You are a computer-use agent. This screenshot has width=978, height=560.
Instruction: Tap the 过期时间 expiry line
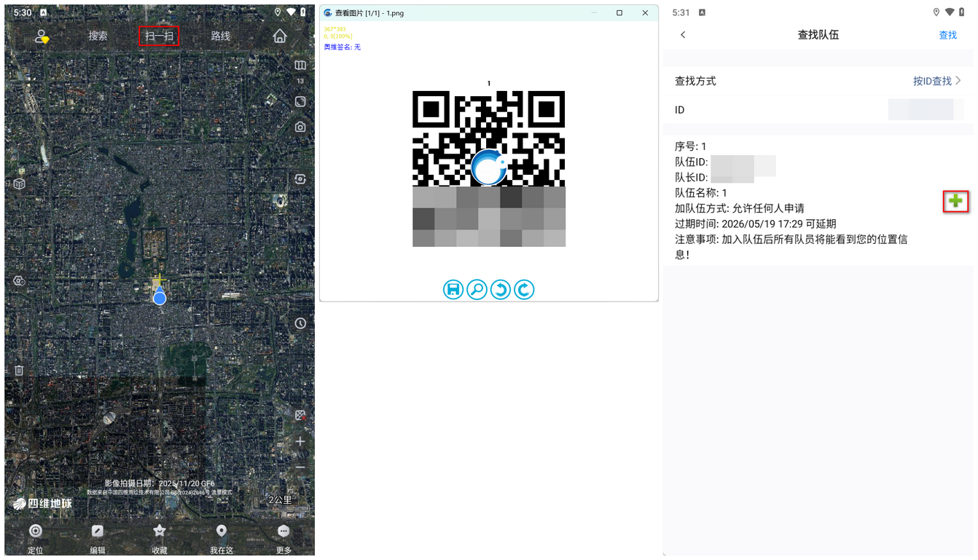(x=756, y=224)
